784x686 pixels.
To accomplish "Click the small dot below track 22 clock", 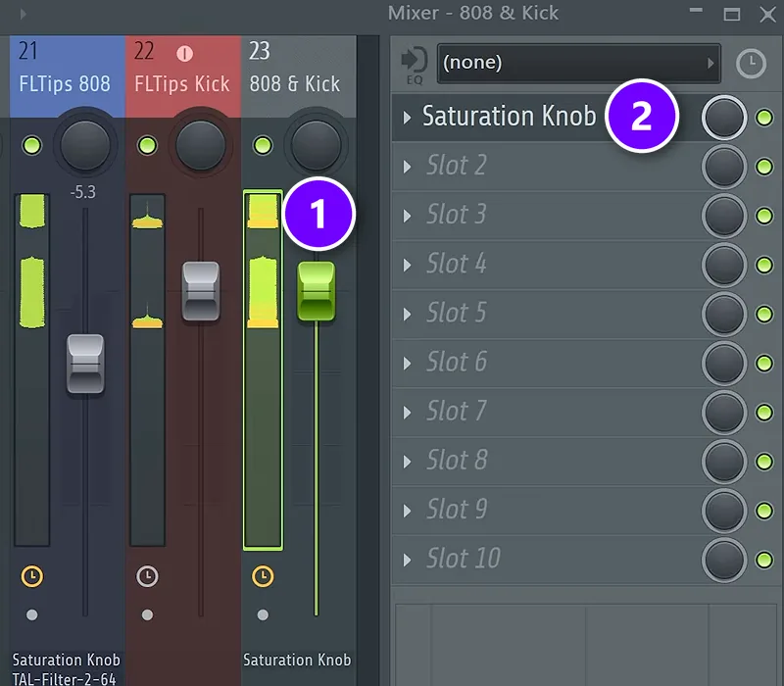I will [147, 614].
